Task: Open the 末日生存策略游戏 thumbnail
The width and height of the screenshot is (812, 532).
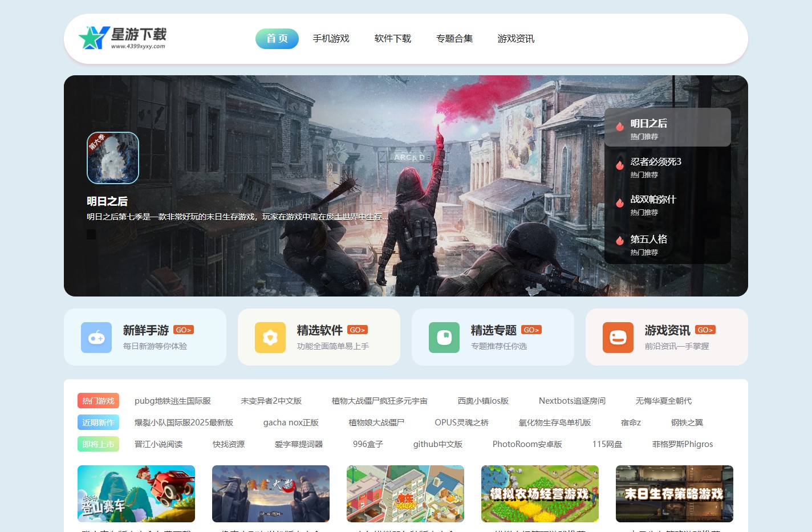Action: pyautogui.click(x=675, y=494)
